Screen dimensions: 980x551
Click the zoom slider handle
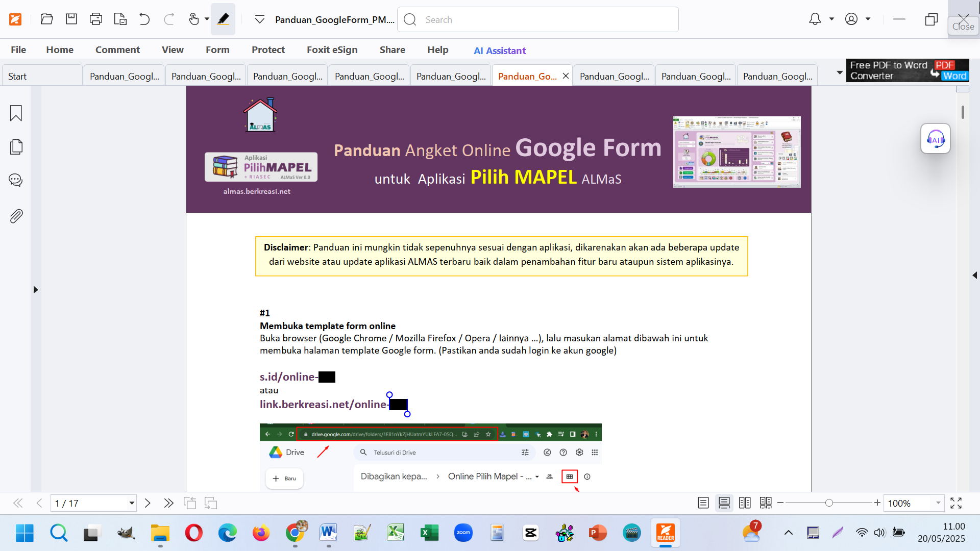(829, 503)
